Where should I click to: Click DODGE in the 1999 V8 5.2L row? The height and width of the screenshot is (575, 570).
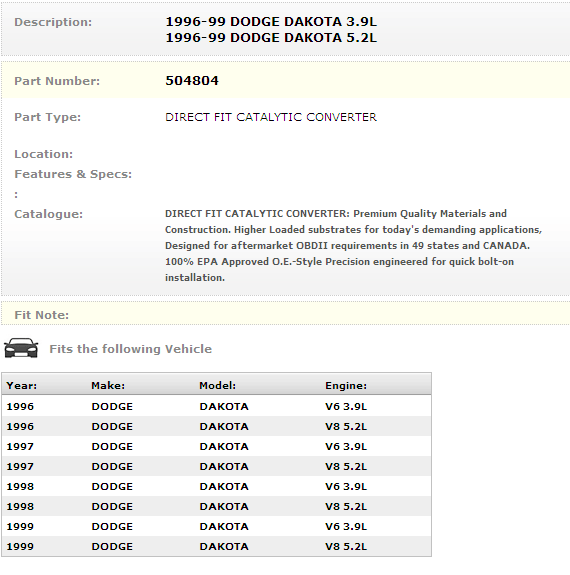click(112, 546)
